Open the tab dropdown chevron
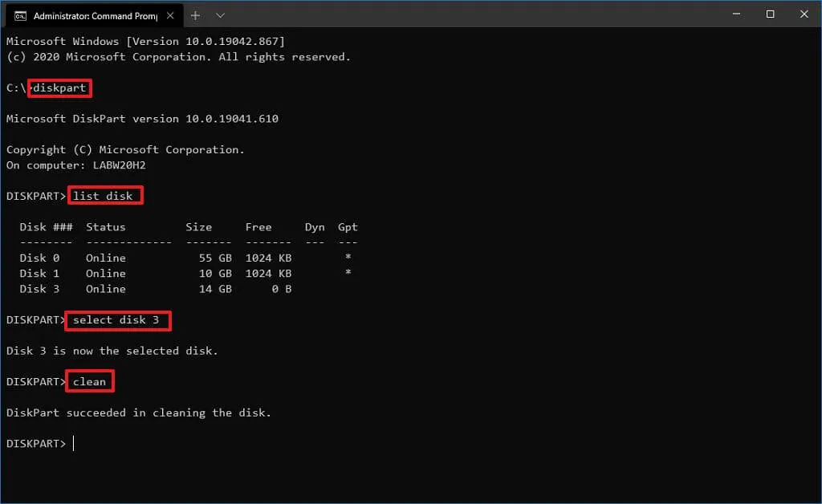Viewport: 822px width, 504px height. tap(220, 14)
